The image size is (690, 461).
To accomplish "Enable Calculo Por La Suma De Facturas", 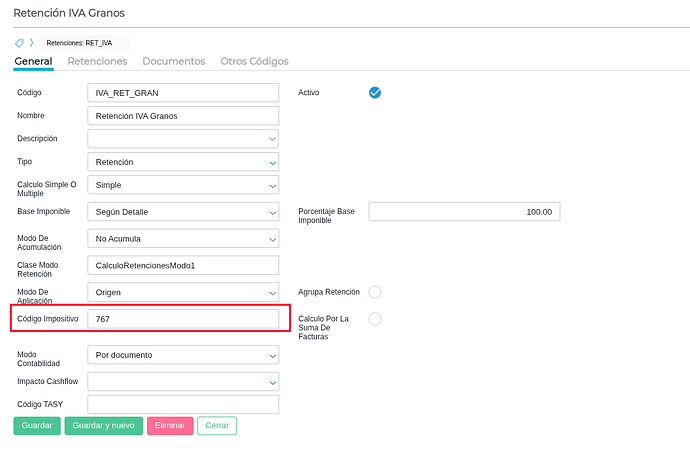I will tap(375, 318).
